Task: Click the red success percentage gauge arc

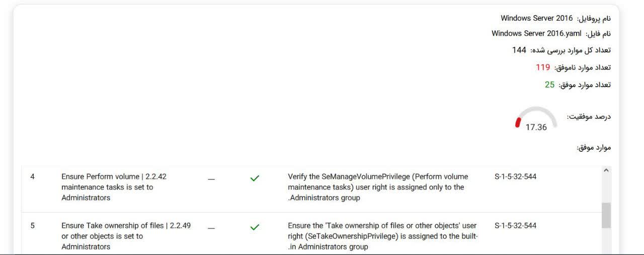Action: tap(518, 122)
